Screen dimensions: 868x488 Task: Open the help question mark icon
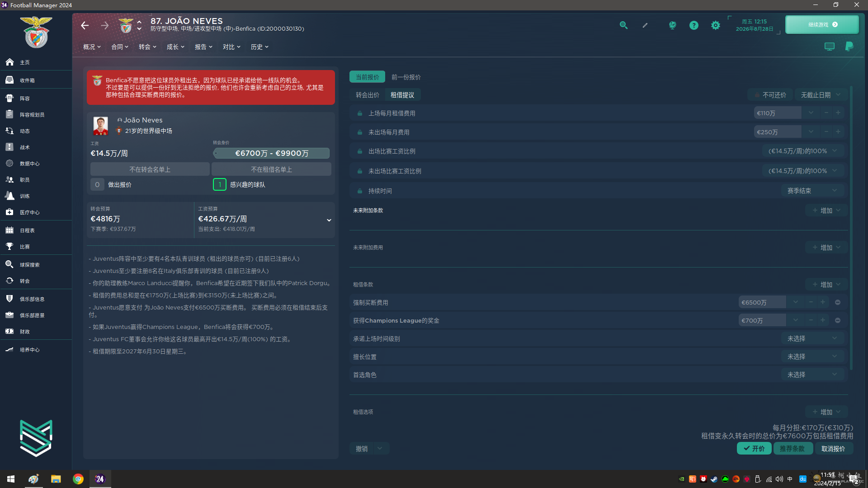coord(694,25)
